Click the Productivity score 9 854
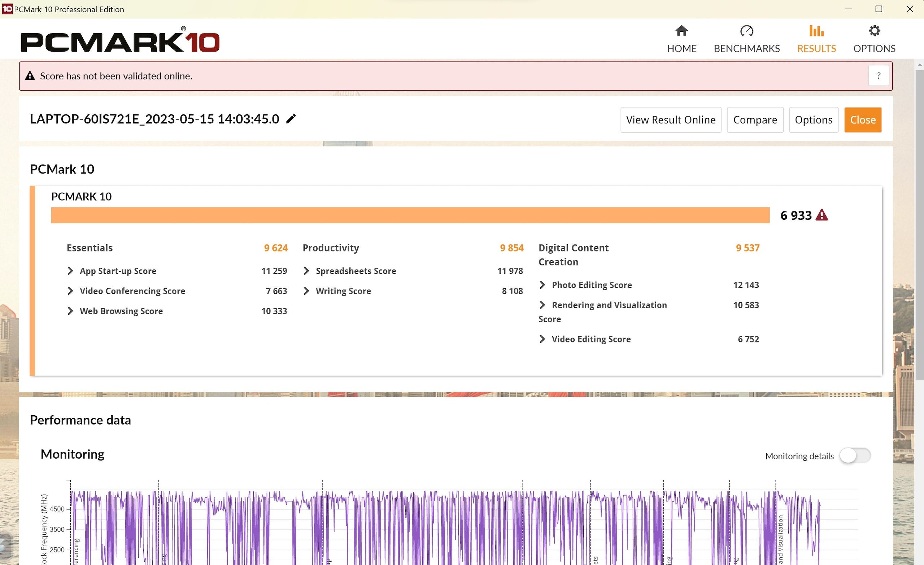 click(x=511, y=248)
